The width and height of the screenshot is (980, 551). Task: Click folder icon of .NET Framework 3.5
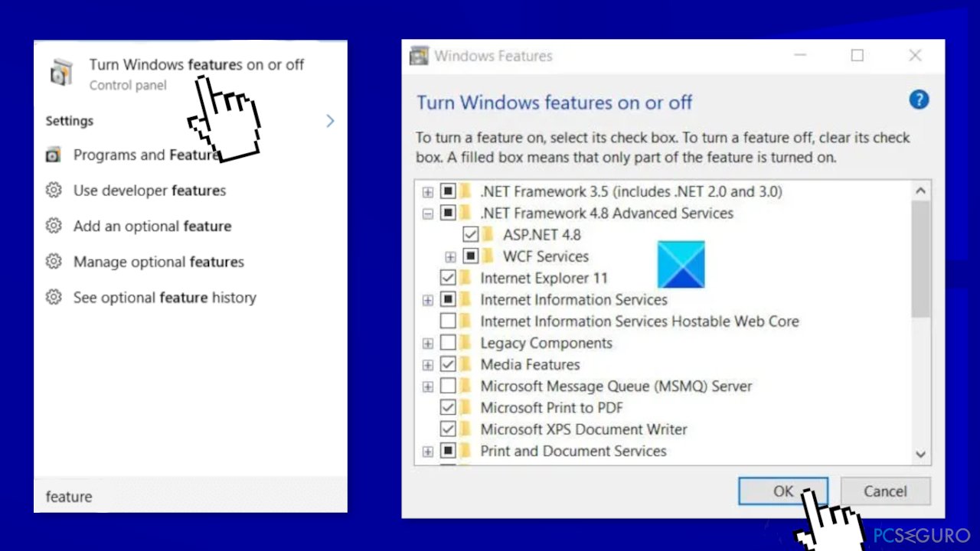[465, 191]
